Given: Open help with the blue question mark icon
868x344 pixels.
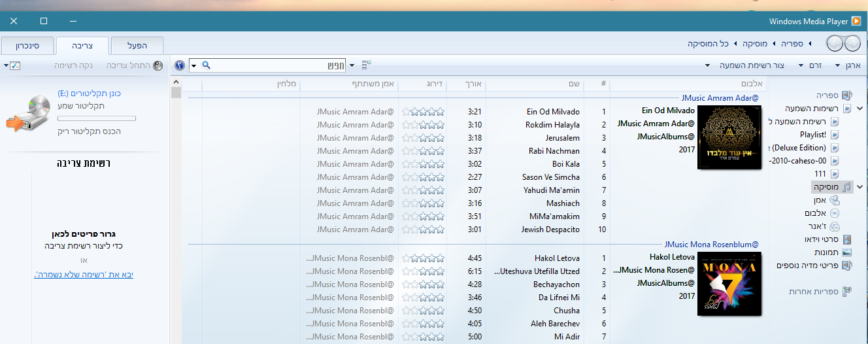Looking at the screenshot, I should coord(180,65).
